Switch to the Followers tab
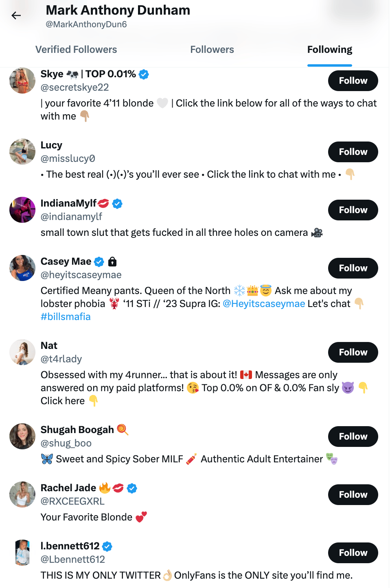 click(x=212, y=50)
